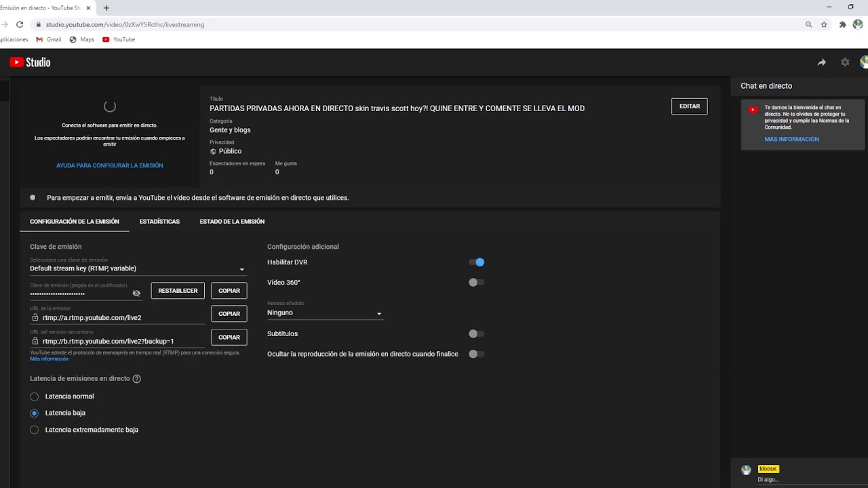Click the share arrow icon in header
Viewport: 868px width, 488px height.
tap(821, 62)
